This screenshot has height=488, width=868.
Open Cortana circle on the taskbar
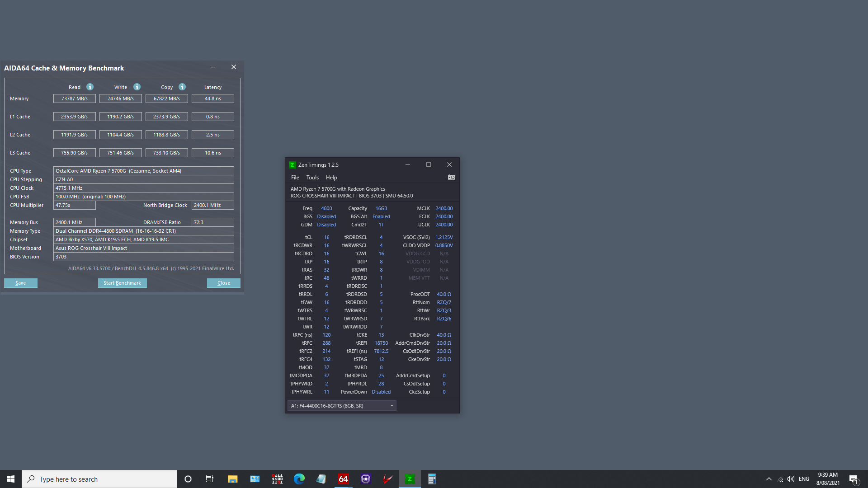tap(188, 479)
